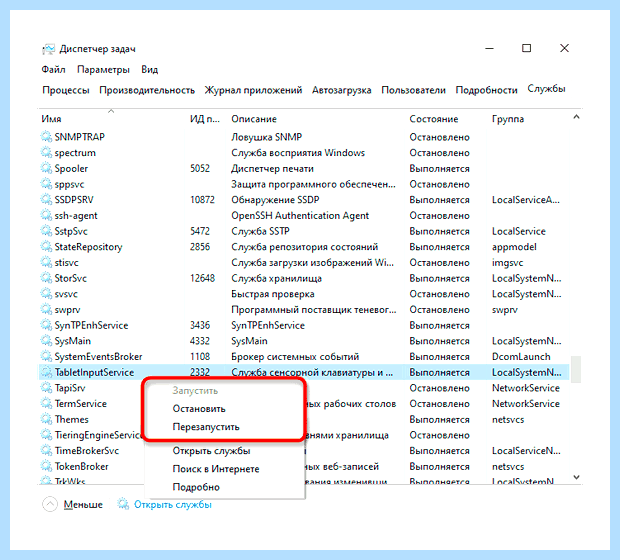The width and height of the screenshot is (620, 560).
Task: Click PID 10872 in the SSDPSRV row
Action: tap(202, 200)
